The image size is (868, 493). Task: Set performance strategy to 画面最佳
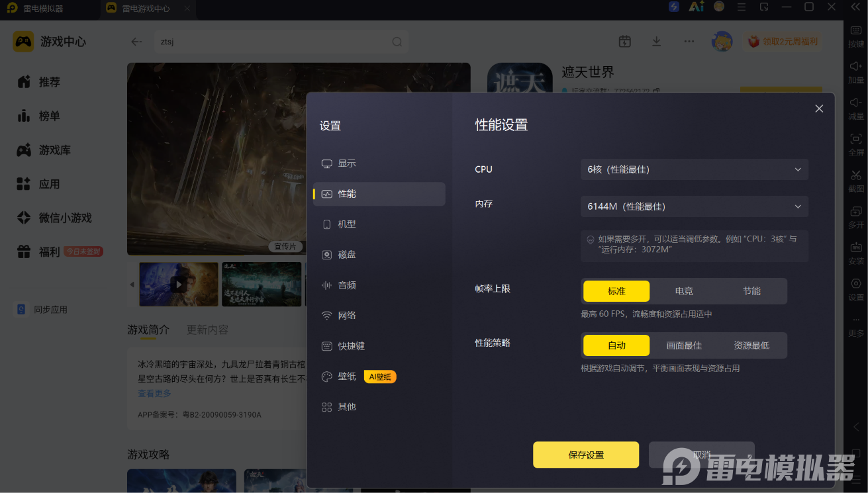684,345
